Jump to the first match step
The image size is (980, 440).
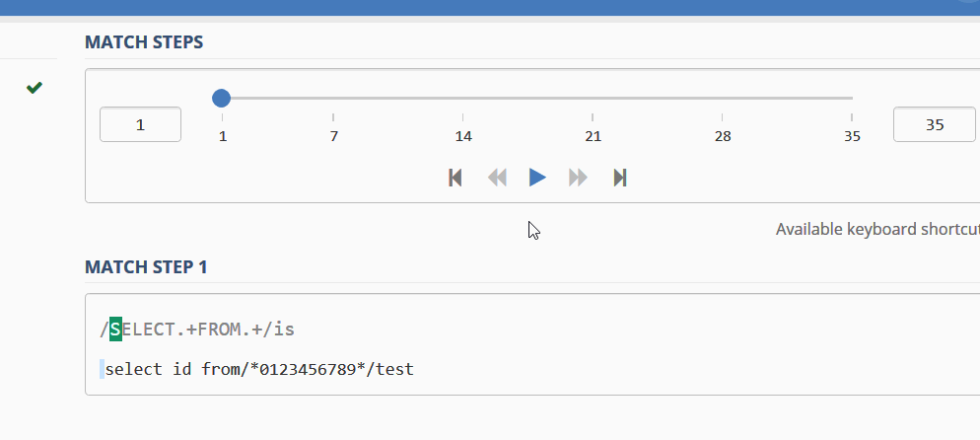455,179
